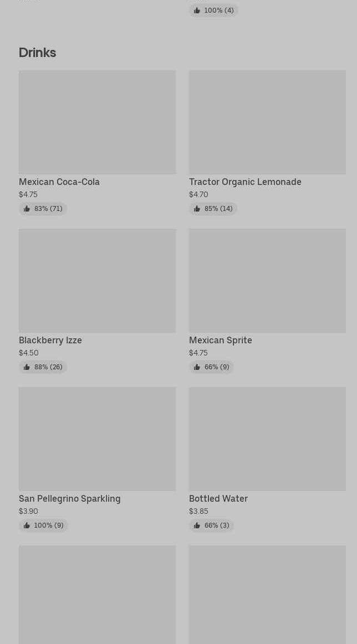Screen dimensions: 357x644
Task: Click thumbs-up icon under Mexican Coca-Cola
Action: [27, 209]
